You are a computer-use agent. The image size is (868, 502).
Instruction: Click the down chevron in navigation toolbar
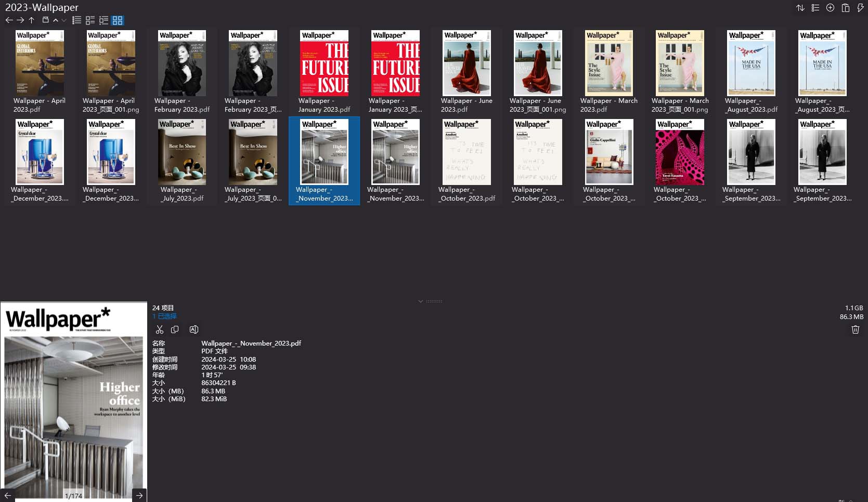(64, 20)
